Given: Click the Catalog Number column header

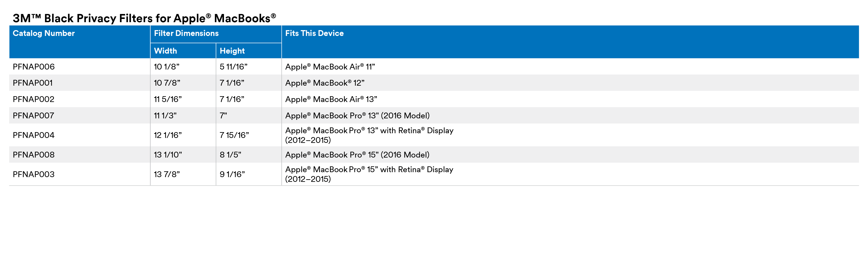Looking at the screenshot, I should 44,33.
